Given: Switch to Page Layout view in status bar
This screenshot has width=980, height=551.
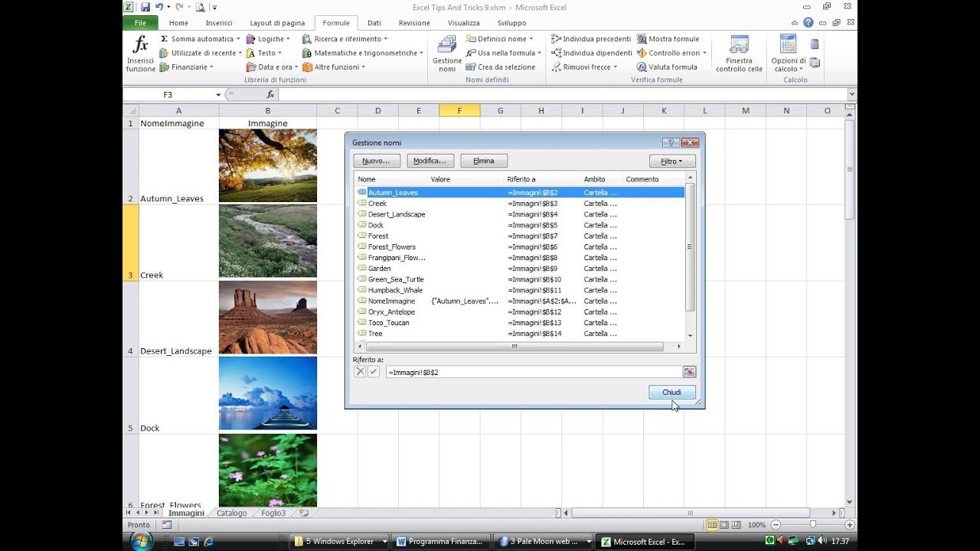Looking at the screenshot, I should pos(724,525).
